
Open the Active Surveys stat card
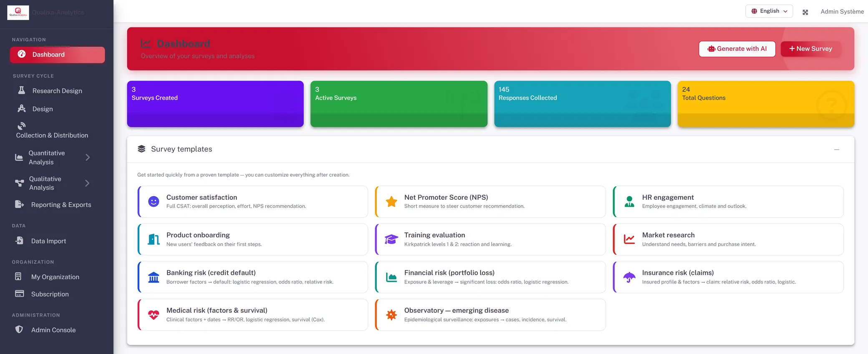coord(399,104)
